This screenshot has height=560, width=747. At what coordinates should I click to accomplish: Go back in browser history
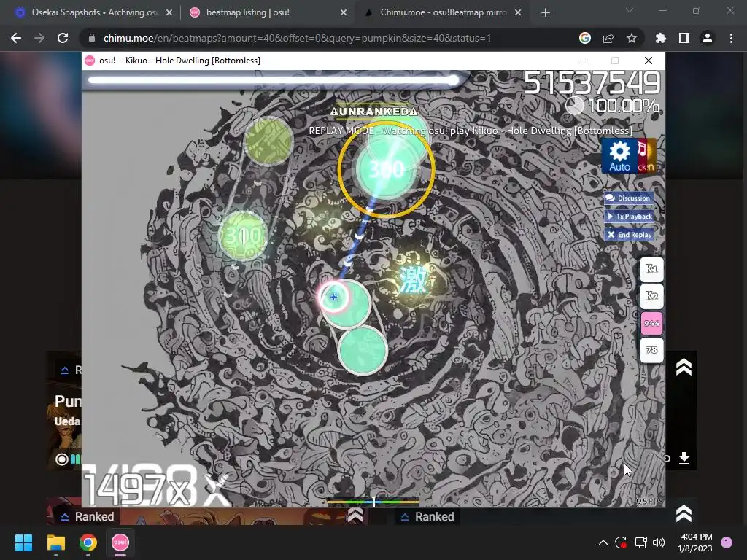click(x=16, y=38)
